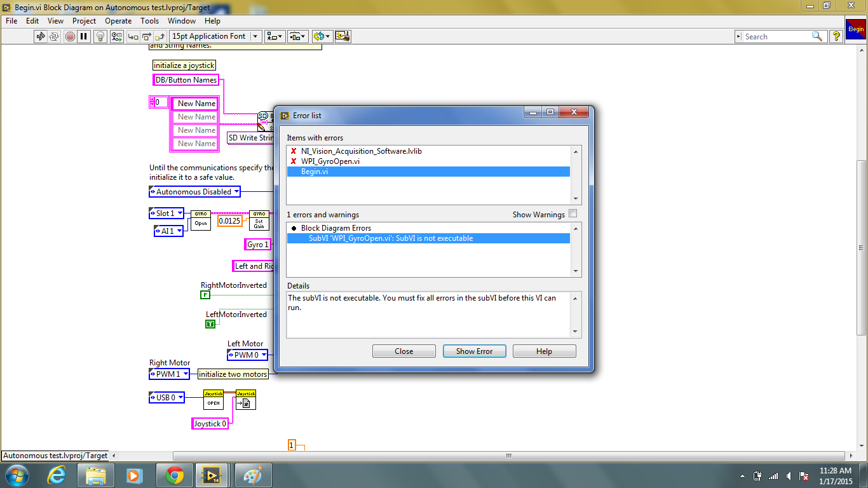Click the Show Error button
The image size is (868, 488).
click(x=474, y=351)
